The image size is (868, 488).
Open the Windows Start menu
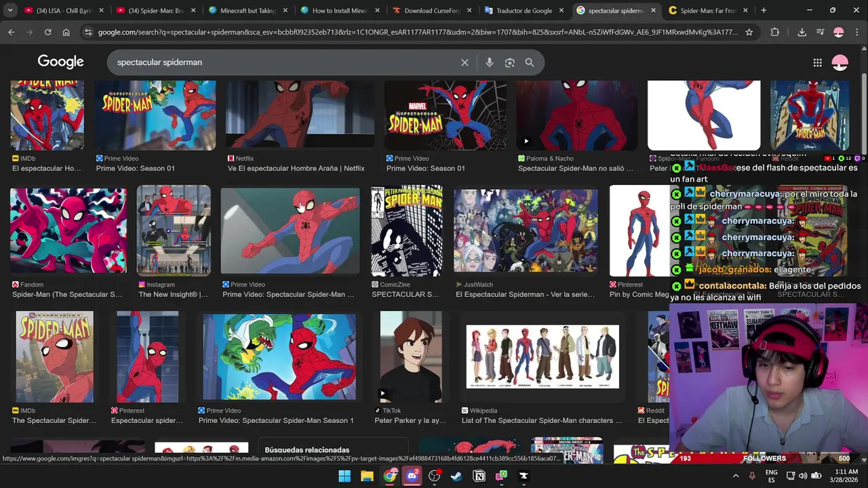[344, 476]
